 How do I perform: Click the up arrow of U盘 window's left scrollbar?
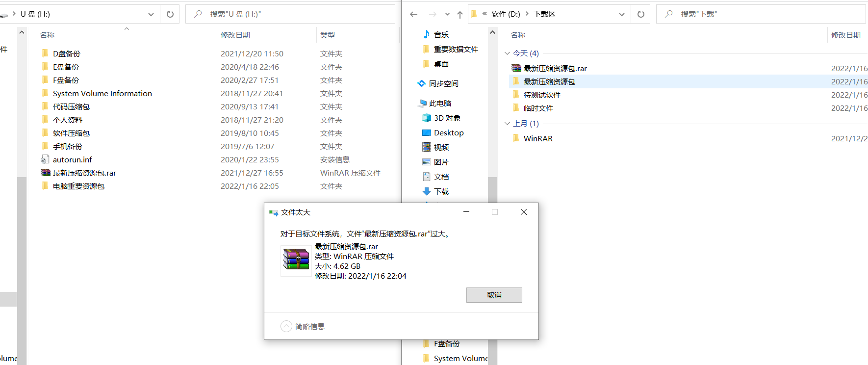point(22,32)
